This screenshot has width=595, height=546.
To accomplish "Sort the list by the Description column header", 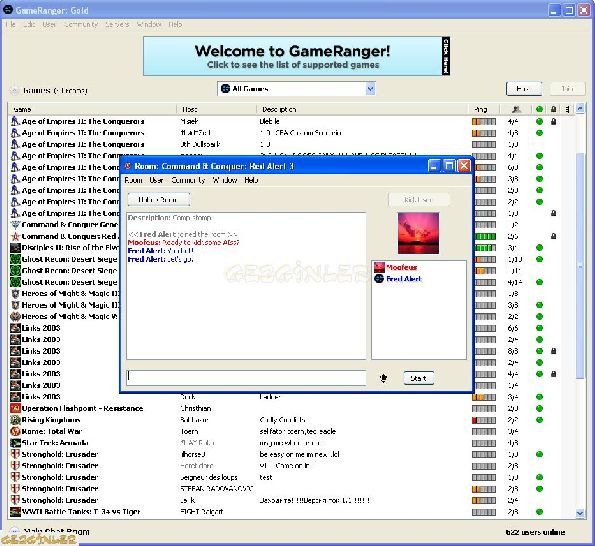I will click(x=362, y=109).
